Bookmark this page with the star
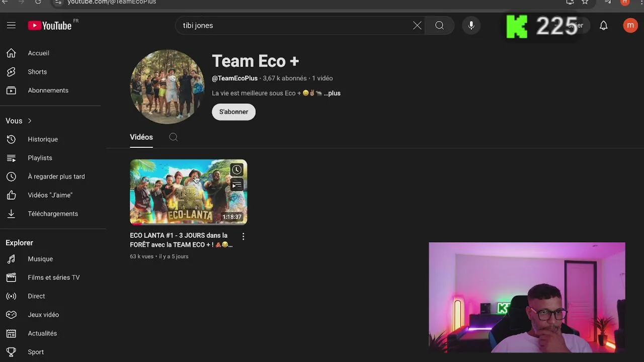This screenshot has width=644, height=362. coord(585,2)
